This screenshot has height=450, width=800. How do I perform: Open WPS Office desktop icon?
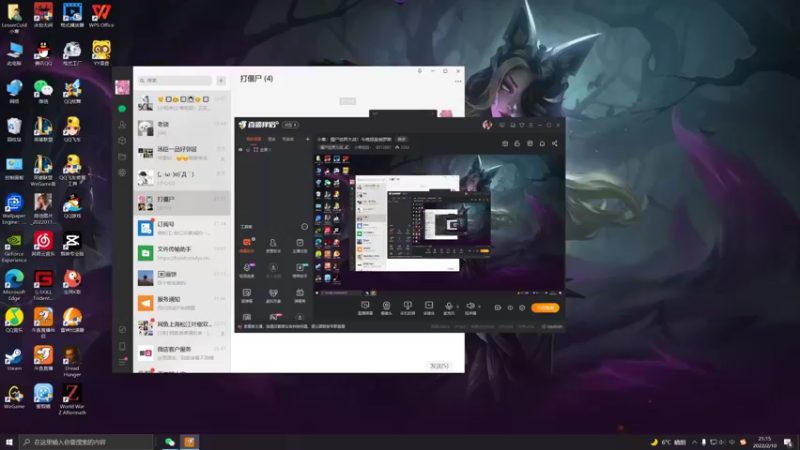pos(101,15)
